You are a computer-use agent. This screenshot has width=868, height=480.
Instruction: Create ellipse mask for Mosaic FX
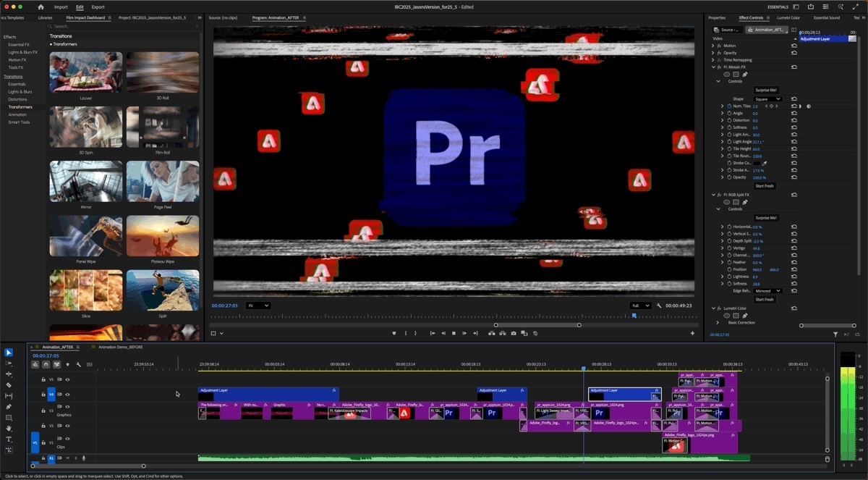tap(726, 74)
